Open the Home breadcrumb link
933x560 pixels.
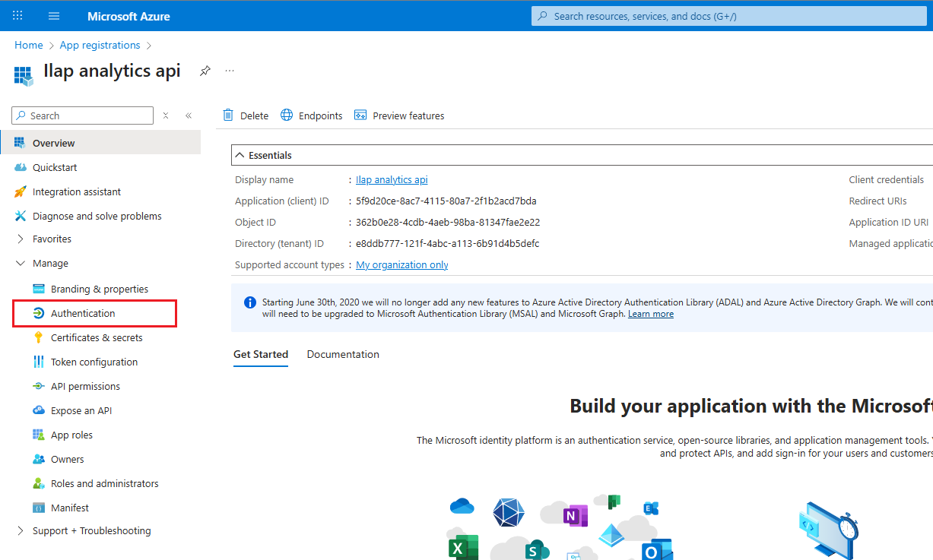[29, 45]
